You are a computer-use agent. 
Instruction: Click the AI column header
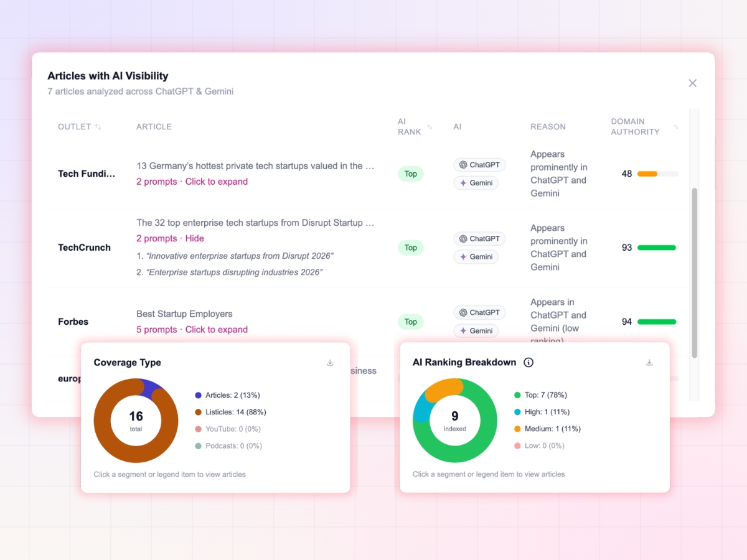(458, 126)
